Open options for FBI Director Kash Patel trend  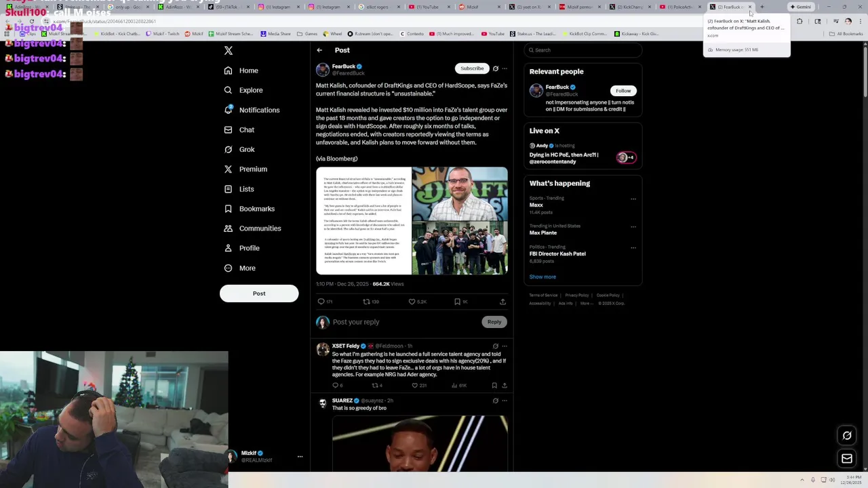(x=633, y=248)
